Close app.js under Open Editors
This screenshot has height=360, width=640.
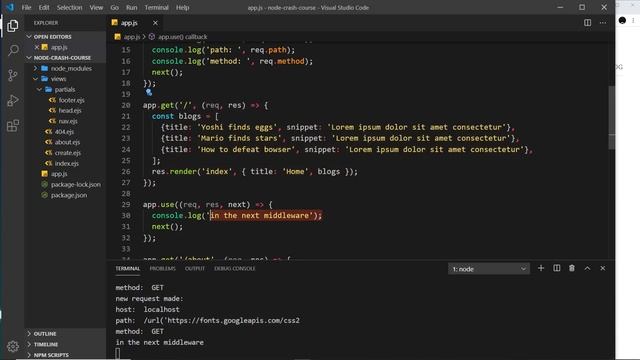(37, 47)
